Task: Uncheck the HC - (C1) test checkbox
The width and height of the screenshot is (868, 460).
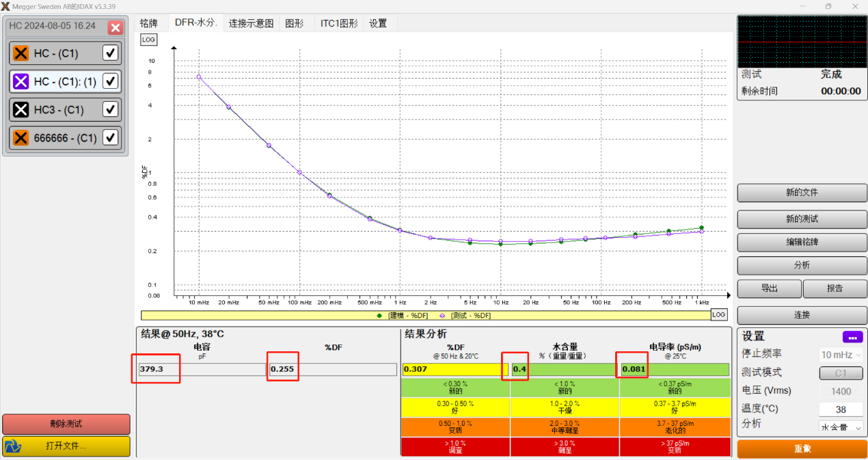Action: tap(110, 53)
